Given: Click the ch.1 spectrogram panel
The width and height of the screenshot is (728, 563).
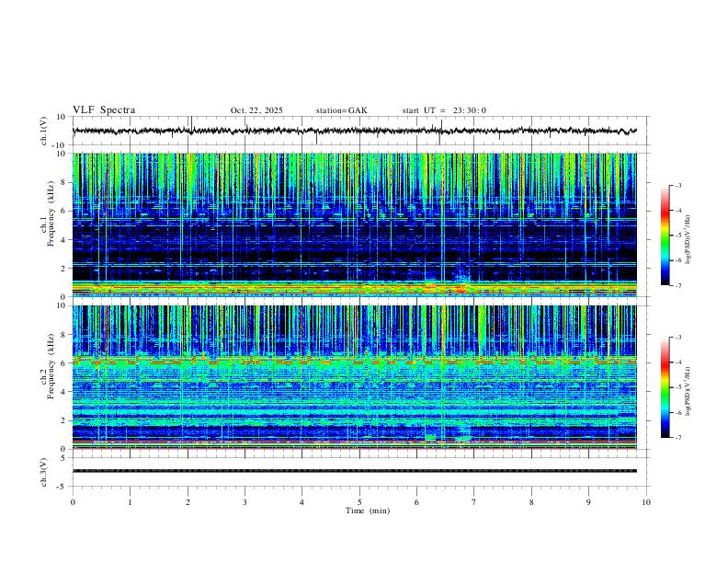Looking at the screenshot, I should [x=354, y=224].
